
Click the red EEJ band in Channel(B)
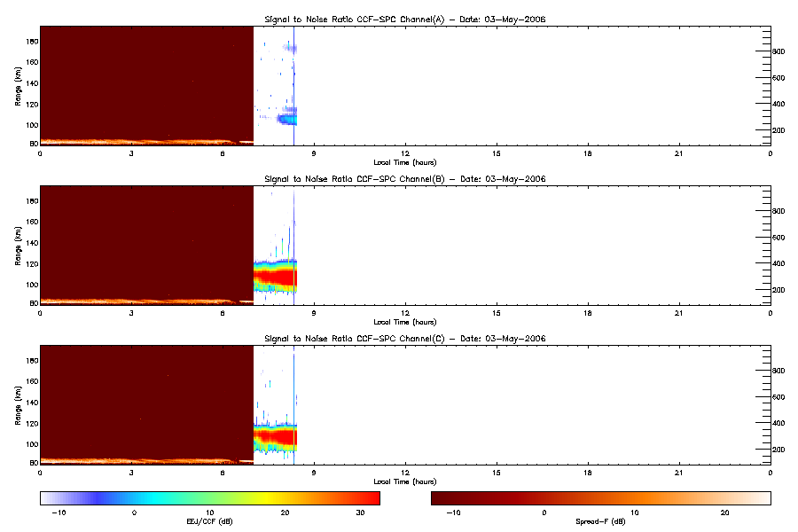tap(276, 278)
